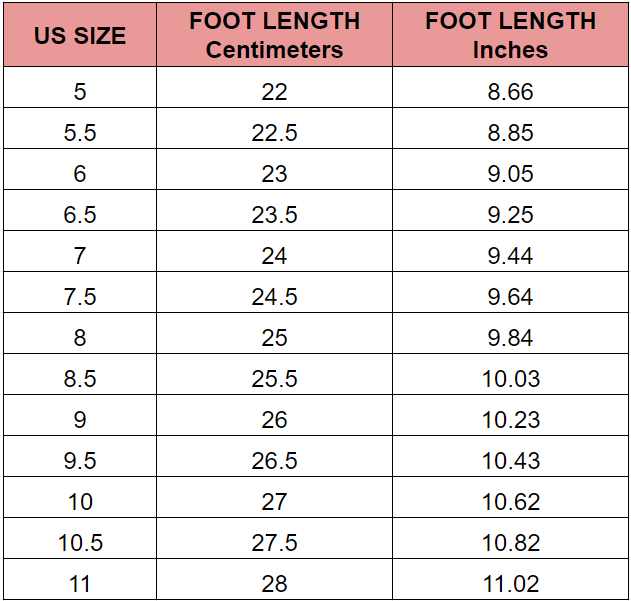Click the 27 centimeters cell
The image size is (631, 601).
274,498
